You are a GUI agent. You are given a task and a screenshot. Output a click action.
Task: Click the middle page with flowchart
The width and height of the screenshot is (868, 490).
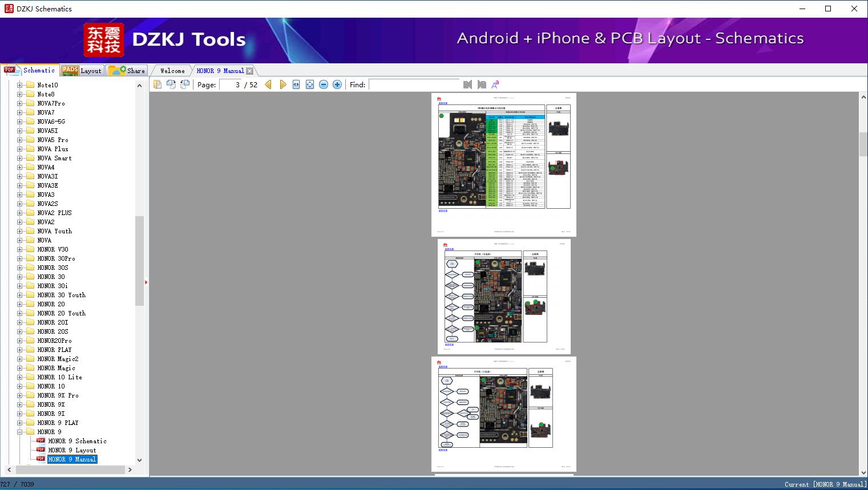point(504,297)
